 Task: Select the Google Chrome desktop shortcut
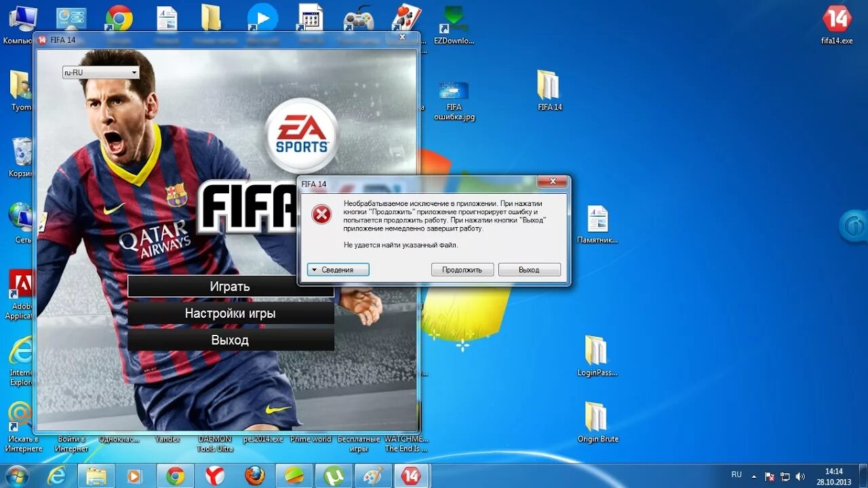click(x=119, y=20)
